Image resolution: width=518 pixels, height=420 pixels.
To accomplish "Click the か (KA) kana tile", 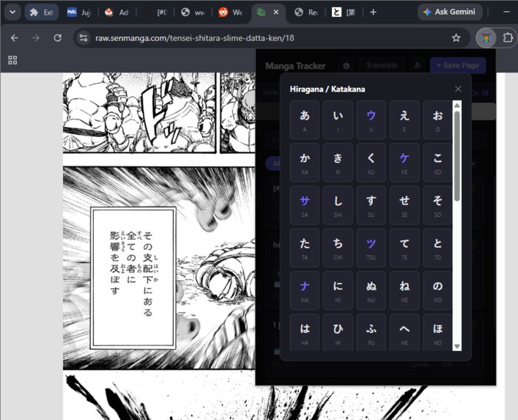I will pos(305,163).
